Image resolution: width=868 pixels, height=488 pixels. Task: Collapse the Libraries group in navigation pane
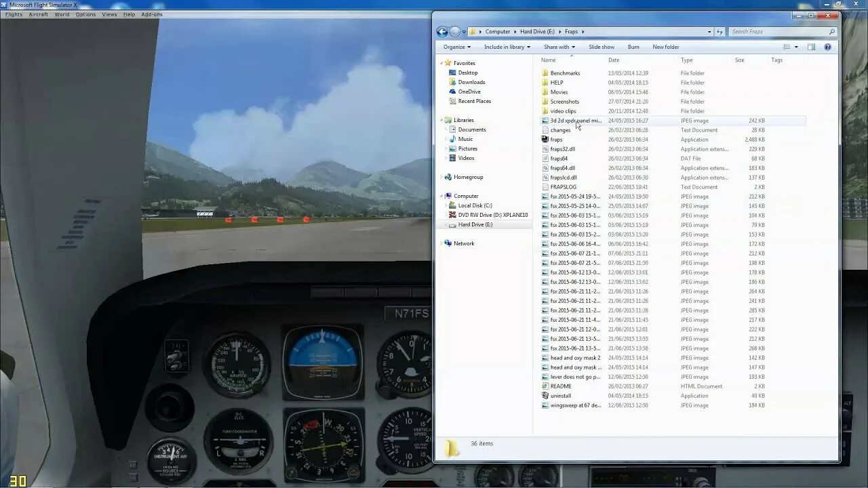pos(441,120)
